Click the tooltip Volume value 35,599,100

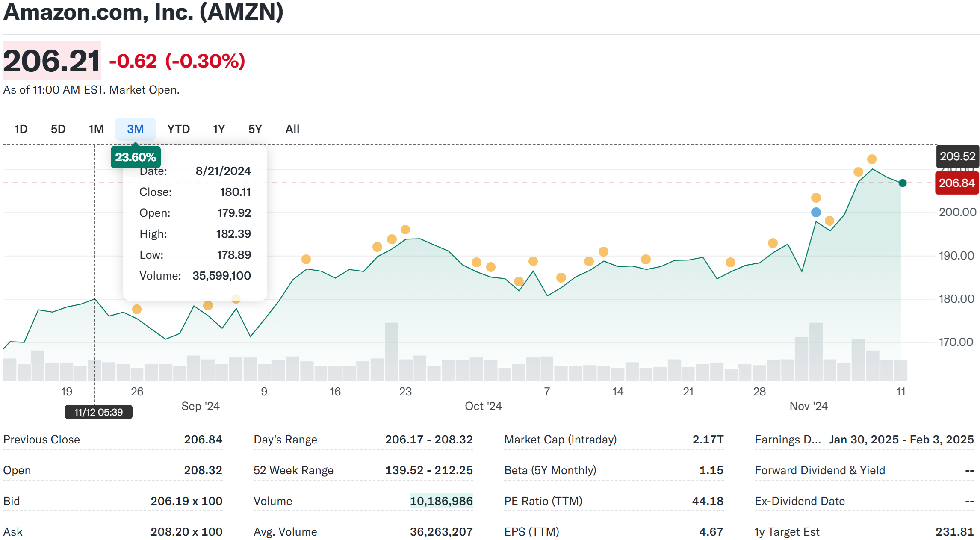(221, 276)
